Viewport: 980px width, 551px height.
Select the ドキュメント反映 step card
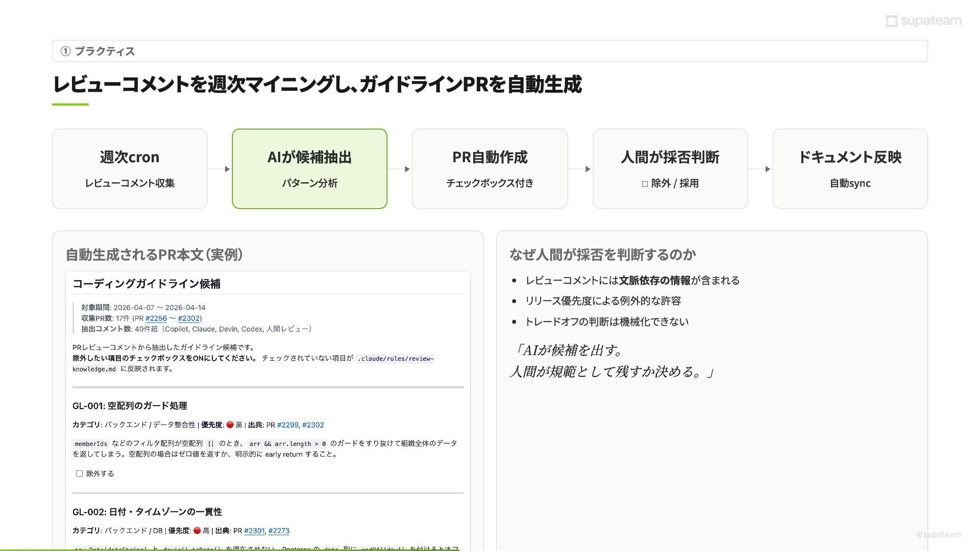[850, 169]
